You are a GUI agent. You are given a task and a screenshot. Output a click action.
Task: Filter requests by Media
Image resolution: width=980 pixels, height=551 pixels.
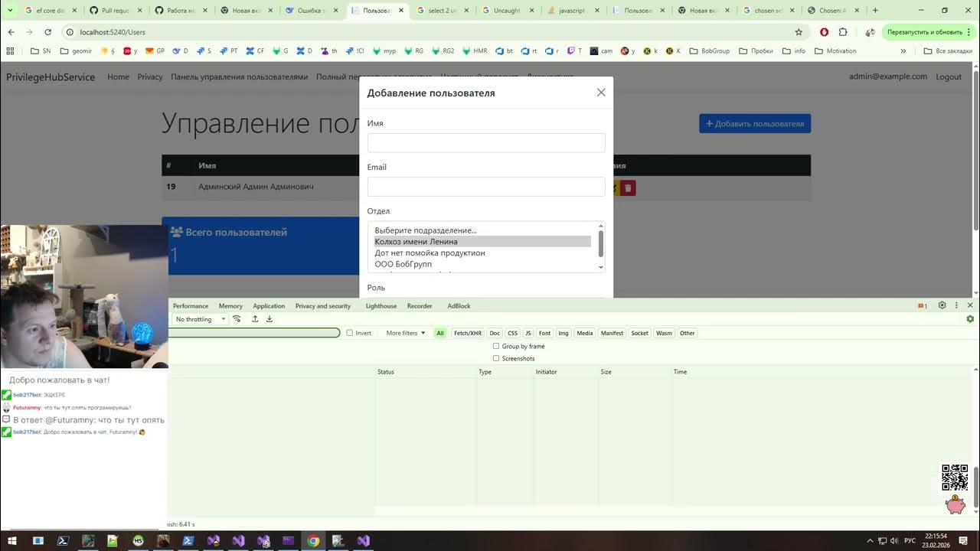[x=585, y=333]
